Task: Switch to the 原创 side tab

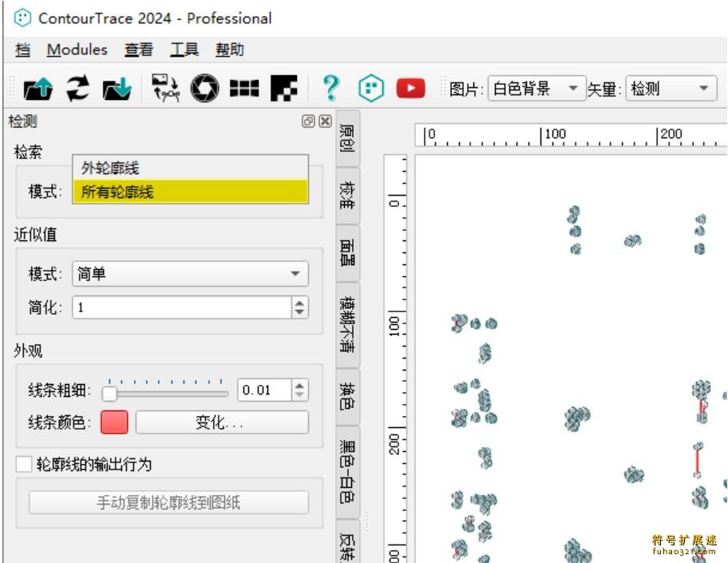Action: point(347,138)
